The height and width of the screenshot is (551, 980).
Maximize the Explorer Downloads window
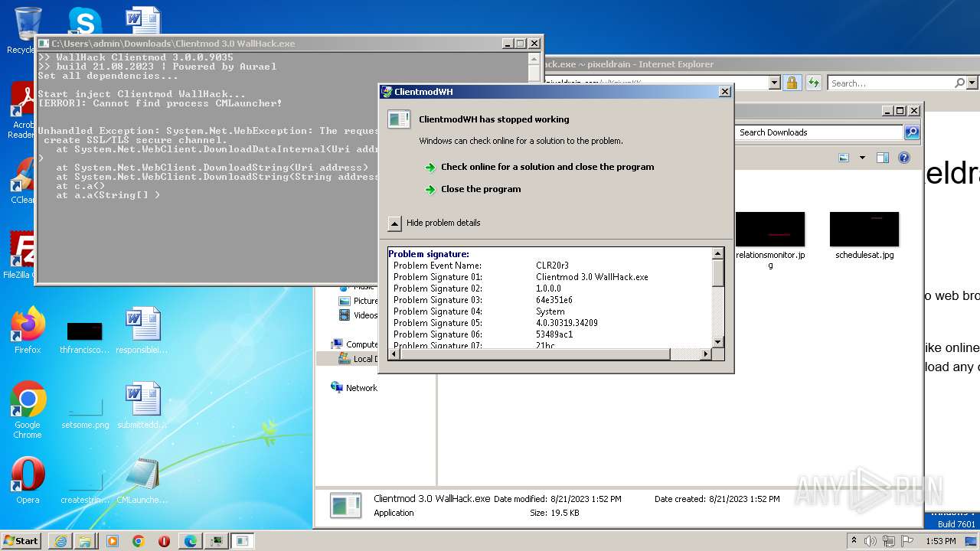pyautogui.click(x=900, y=111)
